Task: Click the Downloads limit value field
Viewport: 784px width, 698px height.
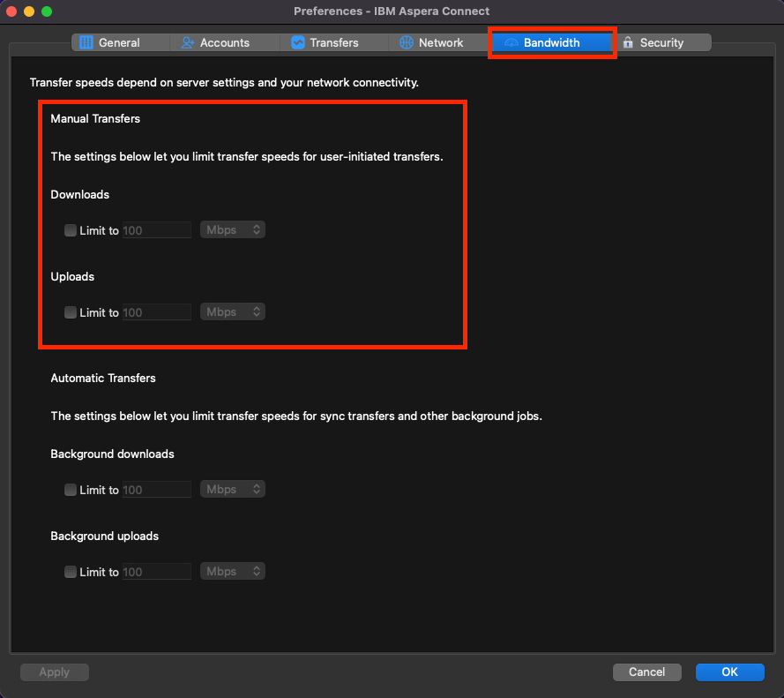Action: tap(156, 230)
